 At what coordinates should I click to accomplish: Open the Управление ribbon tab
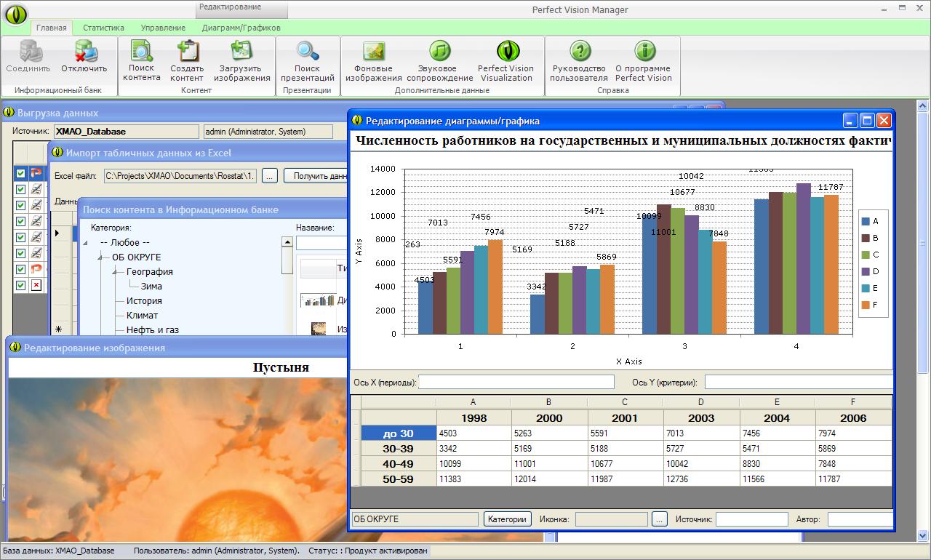163,28
